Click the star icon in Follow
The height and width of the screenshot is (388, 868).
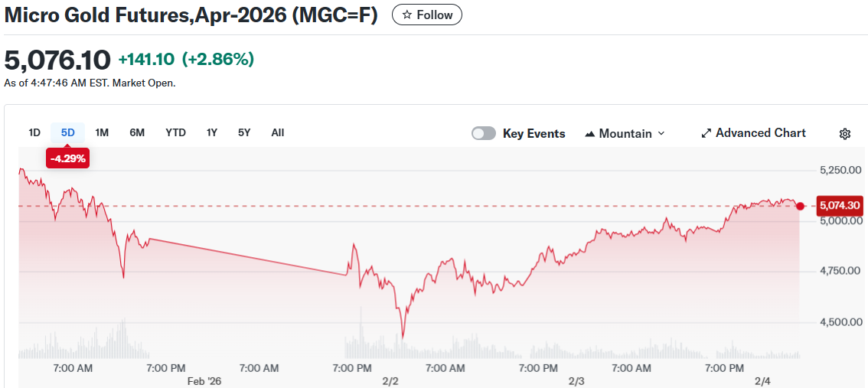pyautogui.click(x=407, y=15)
